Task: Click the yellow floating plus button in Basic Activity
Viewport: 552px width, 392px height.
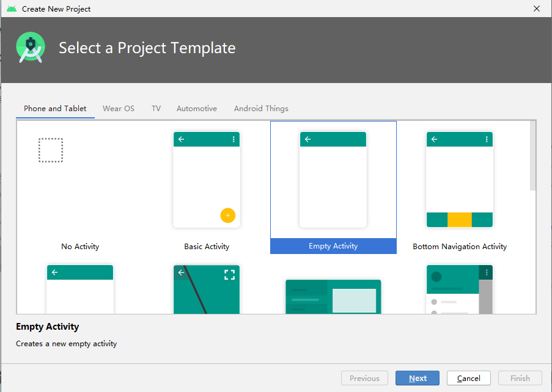Action: (x=228, y=216)
